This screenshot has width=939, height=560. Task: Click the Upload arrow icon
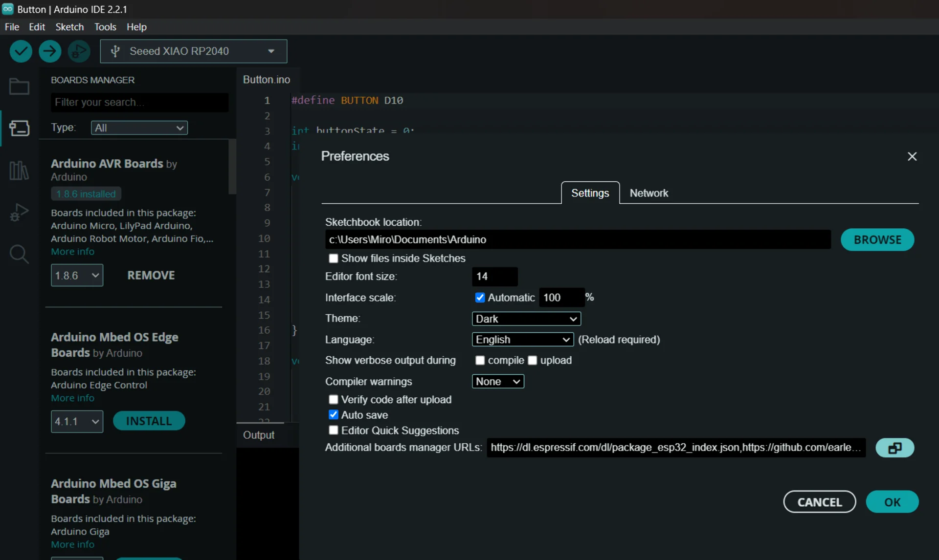(x=50, y=51)
